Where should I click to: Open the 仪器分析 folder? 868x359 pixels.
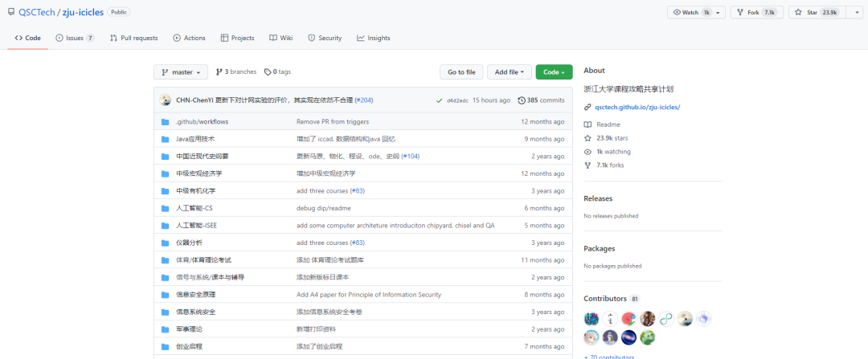[x=189, y=243]
